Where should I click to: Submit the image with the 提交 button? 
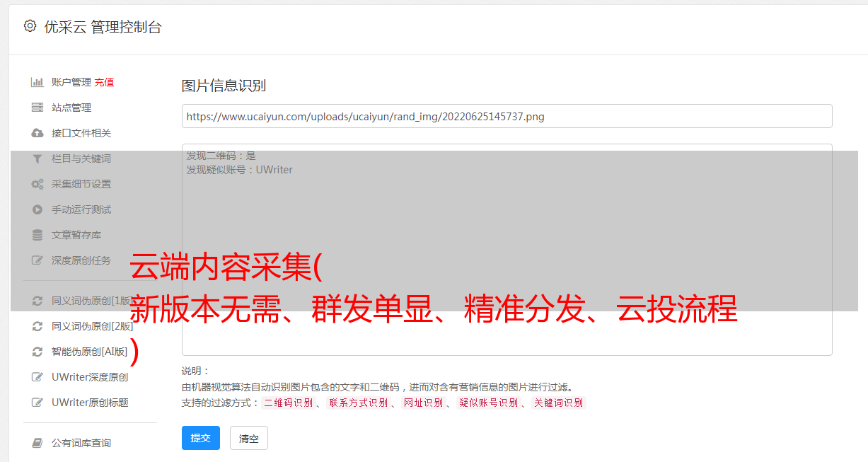coord(201,438)
